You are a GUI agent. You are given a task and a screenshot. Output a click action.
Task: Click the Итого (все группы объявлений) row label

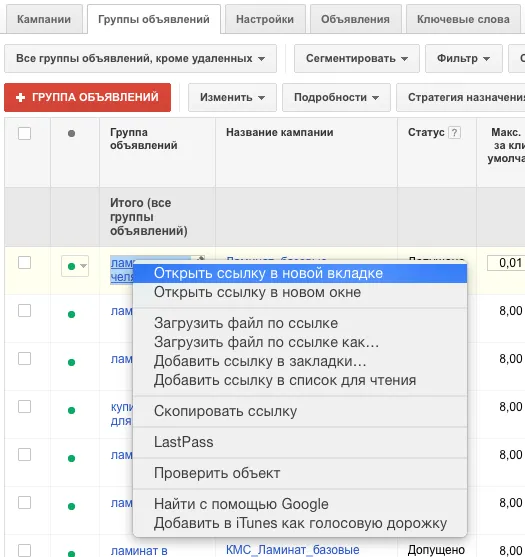point(148,217)
